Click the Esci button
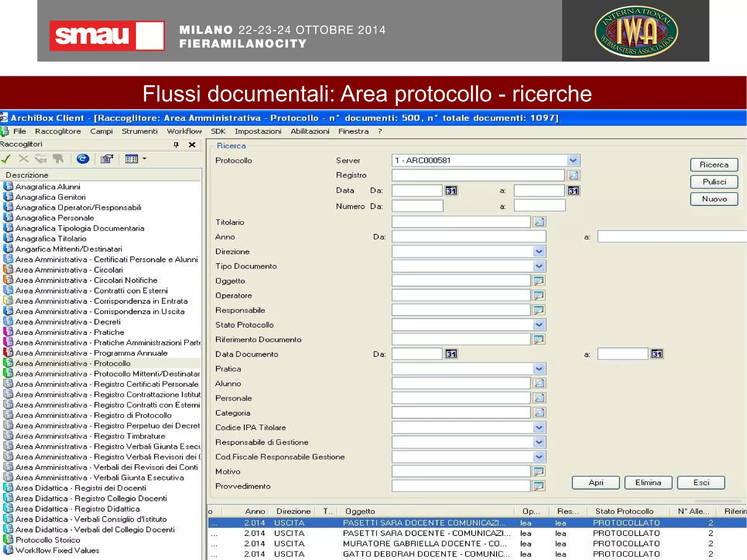 (701, 482)
